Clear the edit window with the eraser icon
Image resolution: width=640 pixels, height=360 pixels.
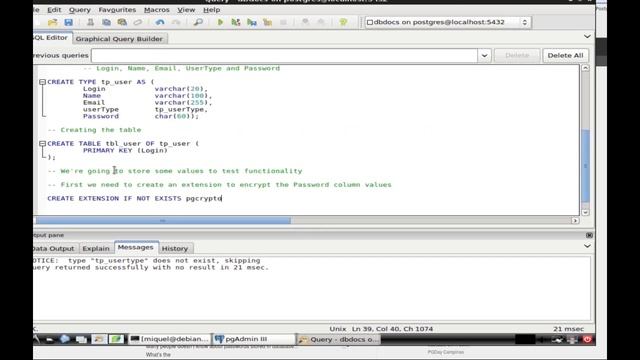pyautogui.click(x=138, y=22)
